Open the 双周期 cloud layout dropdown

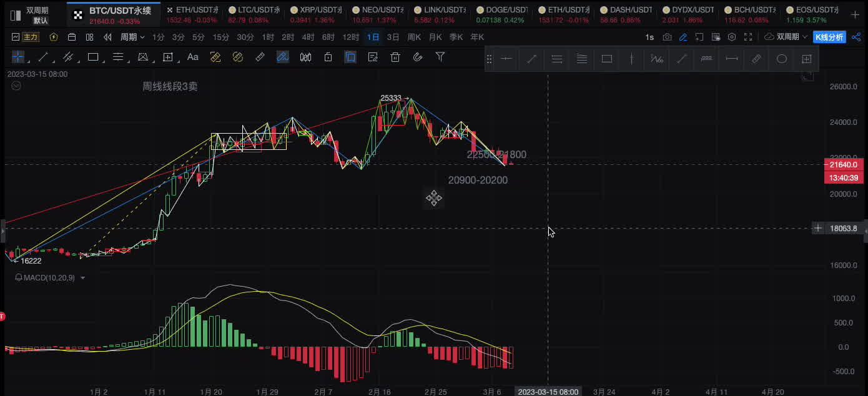[x=786, y=37]
